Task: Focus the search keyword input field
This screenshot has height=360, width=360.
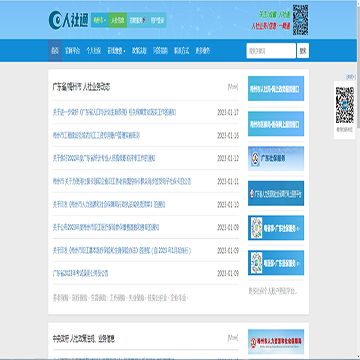Action: pyautogui.click(x=271, y=51)
